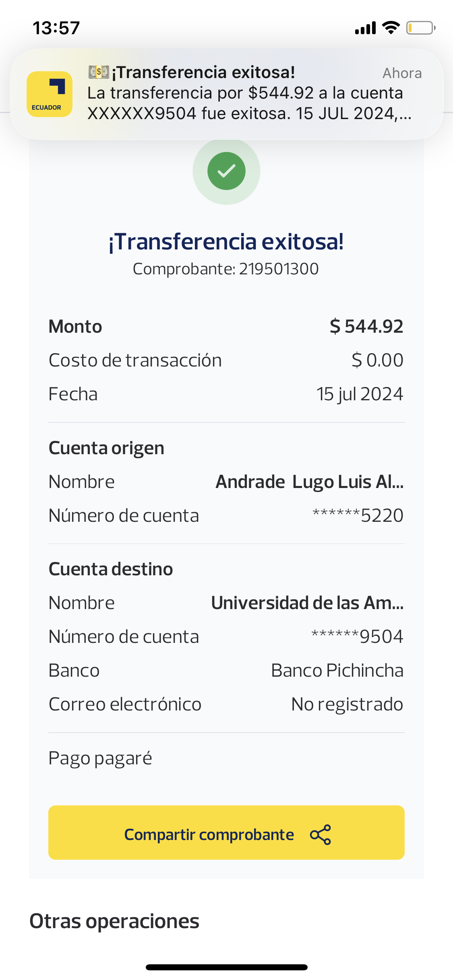Screen dimensions: 453x980
Task: Open the Transferencia exitosa notification banner
Action: [242, 94]
